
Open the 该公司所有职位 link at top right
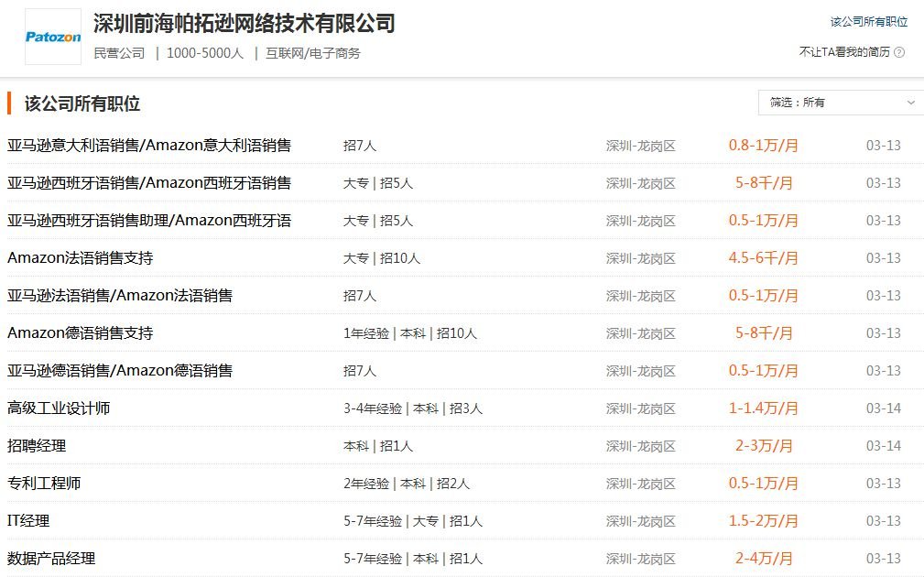[x=869, y=22]
